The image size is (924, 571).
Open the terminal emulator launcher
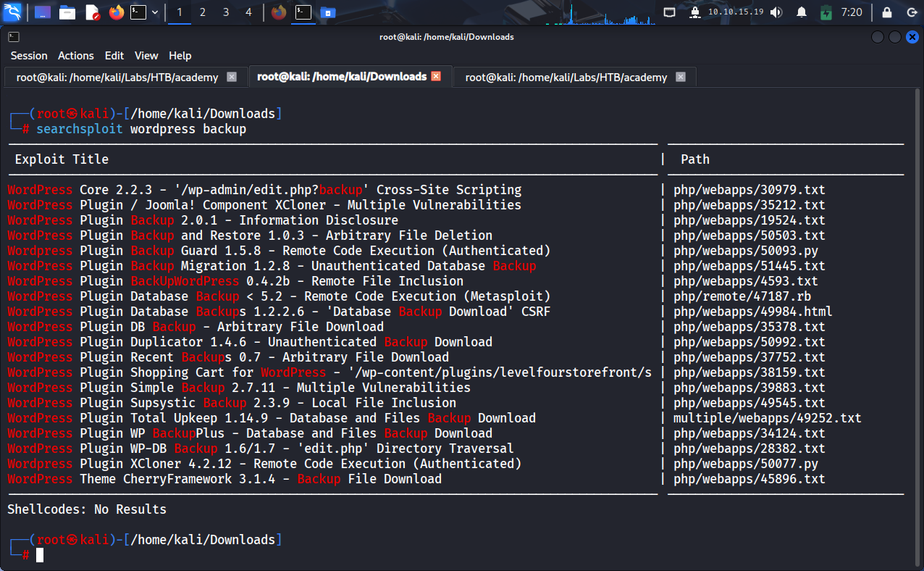(x=138, y=12)
